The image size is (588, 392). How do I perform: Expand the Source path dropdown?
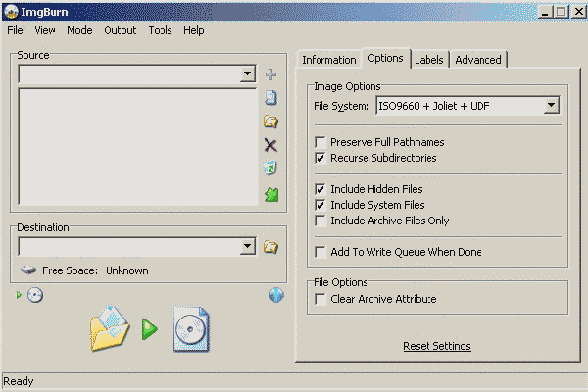[x=247, y=74]
